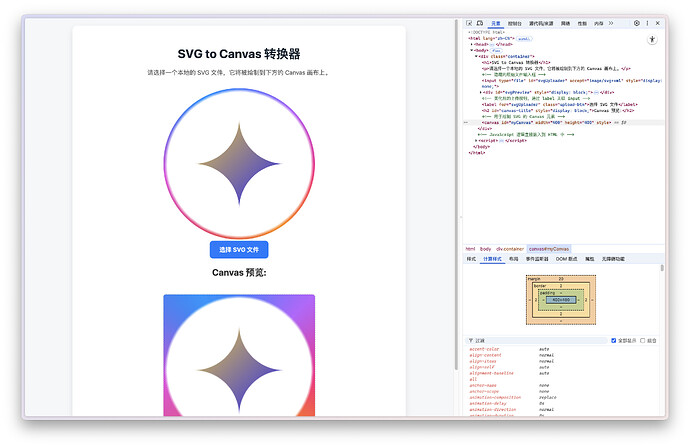Screen dimensions: 690x448
Task: Open the DevTools three-dot customize menu
Action: tap(647, 23)
